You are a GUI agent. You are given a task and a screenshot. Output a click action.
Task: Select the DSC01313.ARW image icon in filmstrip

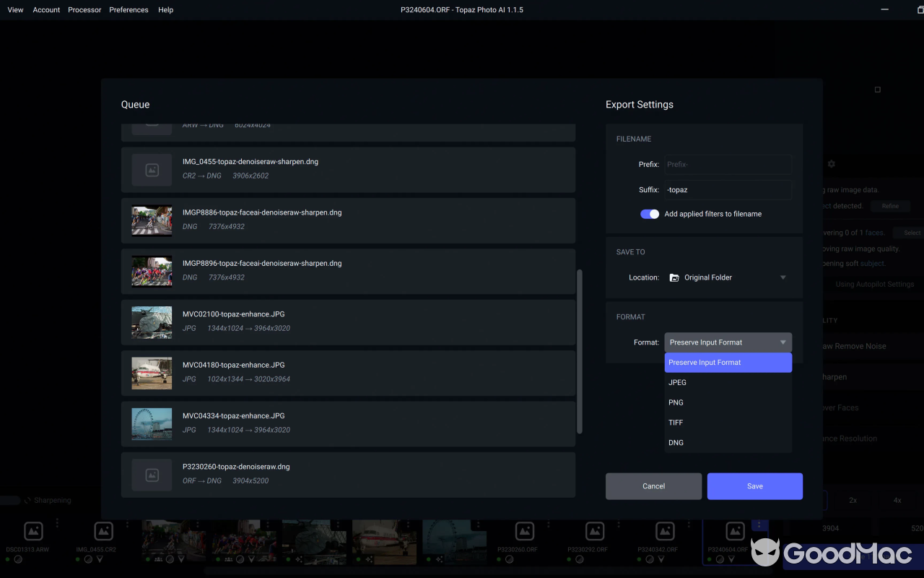[x=33, y=531]
